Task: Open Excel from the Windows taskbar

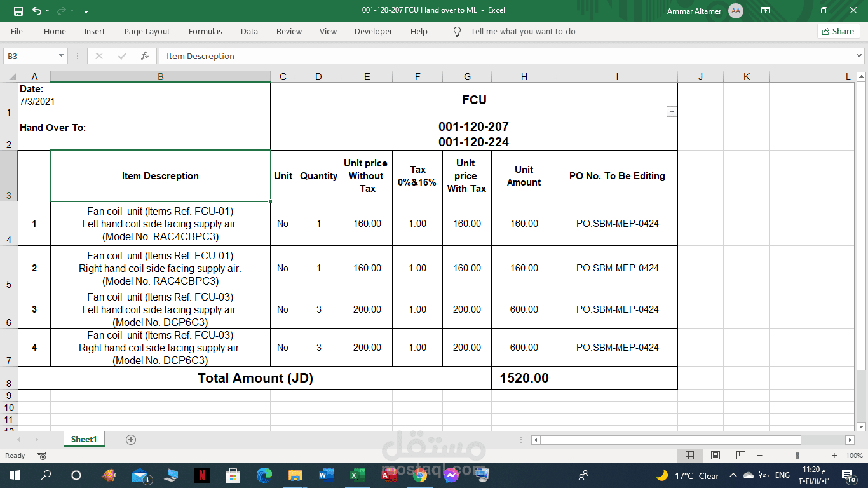Action: 356,475
